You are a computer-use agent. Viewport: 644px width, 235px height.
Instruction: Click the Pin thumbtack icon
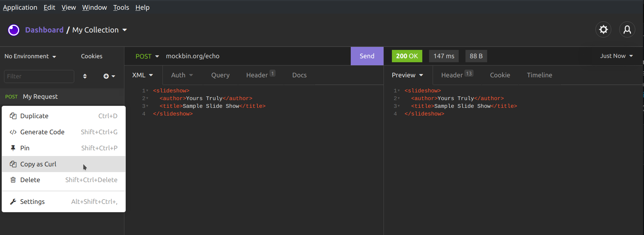coord(13,148)
